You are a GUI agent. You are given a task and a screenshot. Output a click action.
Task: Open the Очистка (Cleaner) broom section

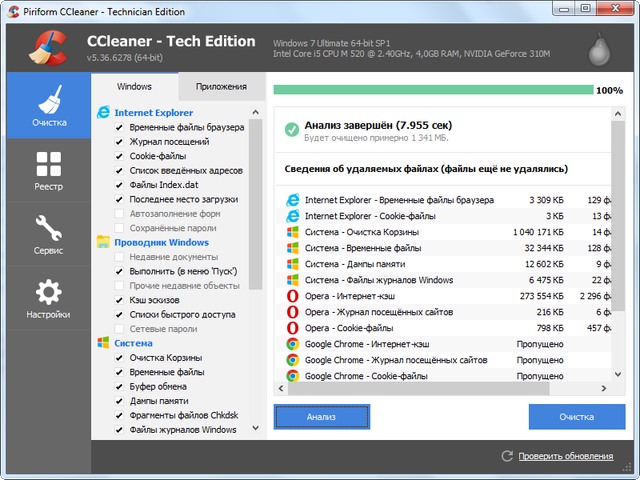(x=48, y=108)
